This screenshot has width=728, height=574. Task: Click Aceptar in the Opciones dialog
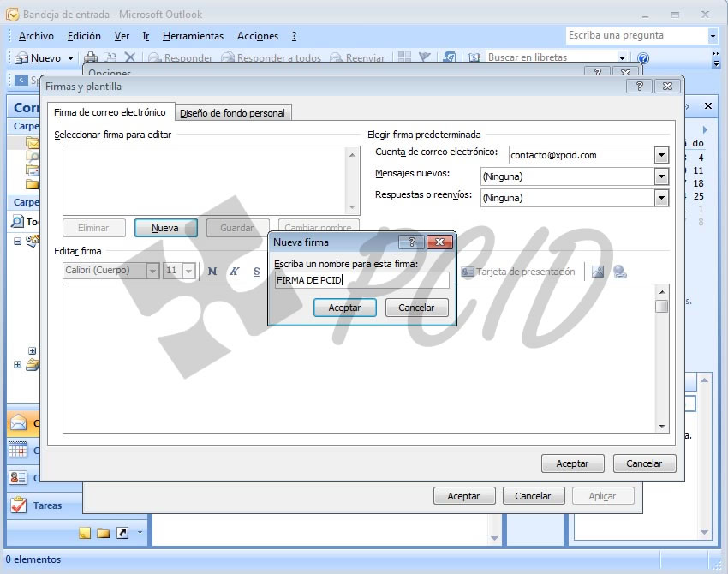pyautogui.click(x=464, y=496)
